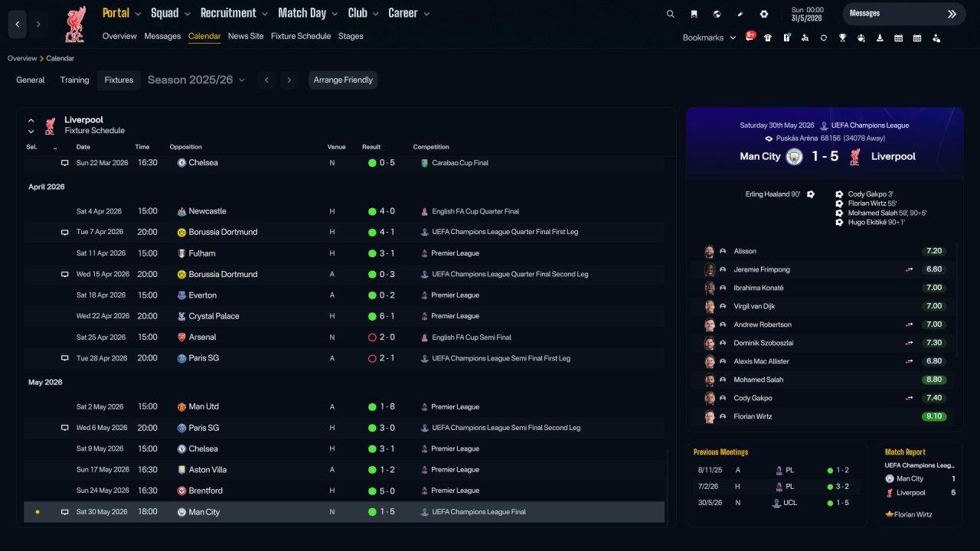Viewport: 980px width, 551px height.
Task: Click the Man City crest in the match header
Action: point(794,156)
